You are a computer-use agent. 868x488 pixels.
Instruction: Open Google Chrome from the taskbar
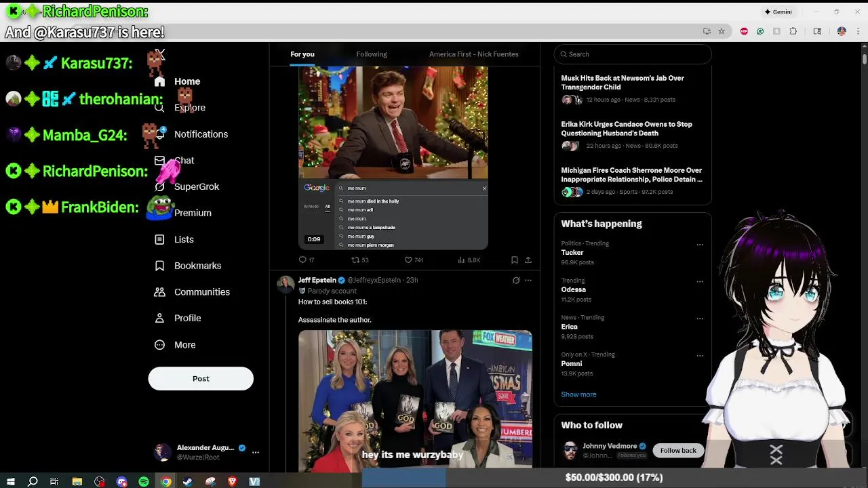tap(165, 481)
